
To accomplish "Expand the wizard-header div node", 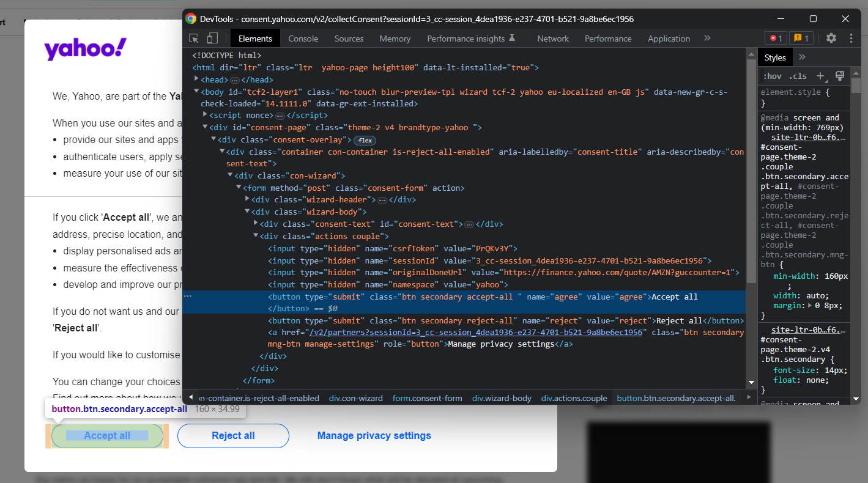I will [x=248, y=200].
